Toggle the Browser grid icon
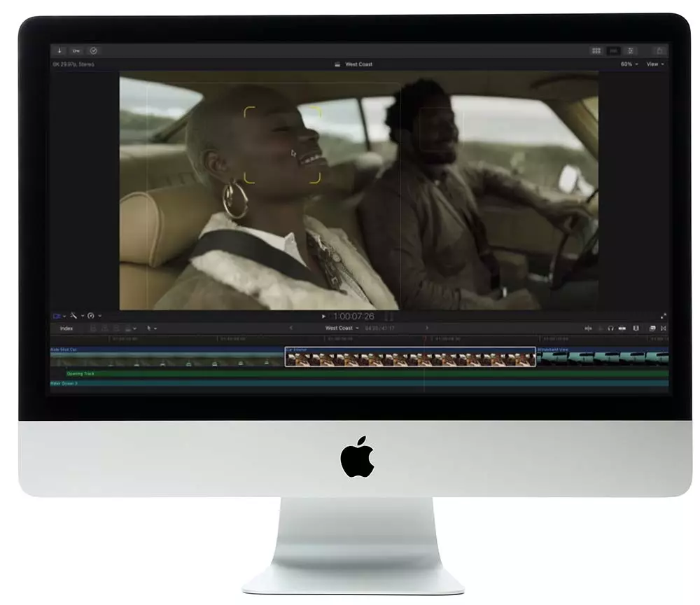Screen dimensions: 700x605 click(x=596, y=51)
